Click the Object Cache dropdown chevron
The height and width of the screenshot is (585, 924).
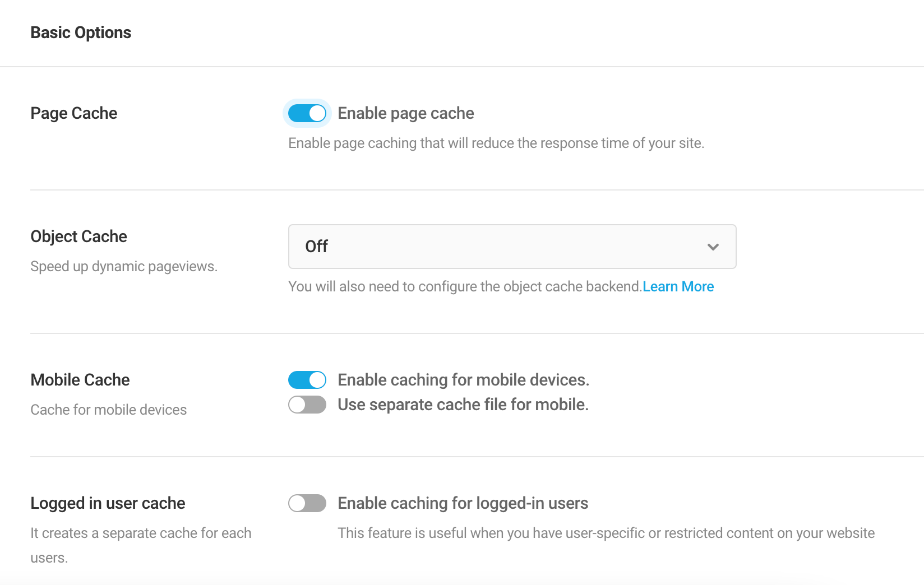[713, 247]
